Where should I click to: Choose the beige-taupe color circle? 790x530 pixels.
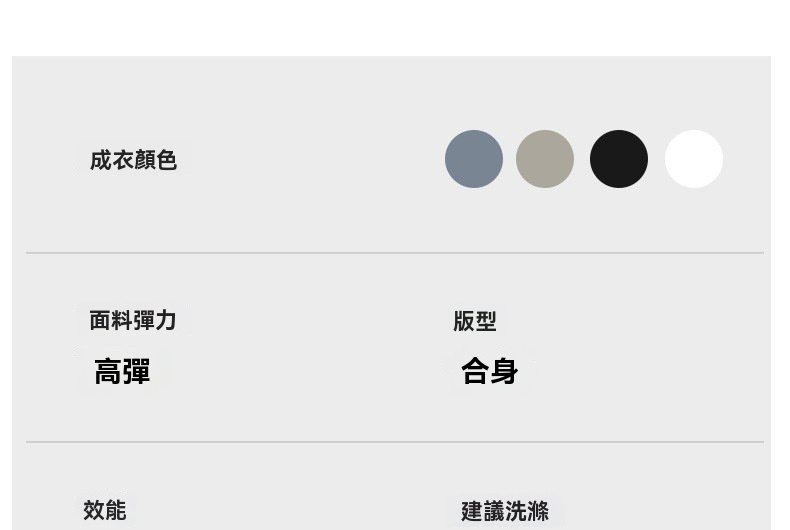[545, 159]
